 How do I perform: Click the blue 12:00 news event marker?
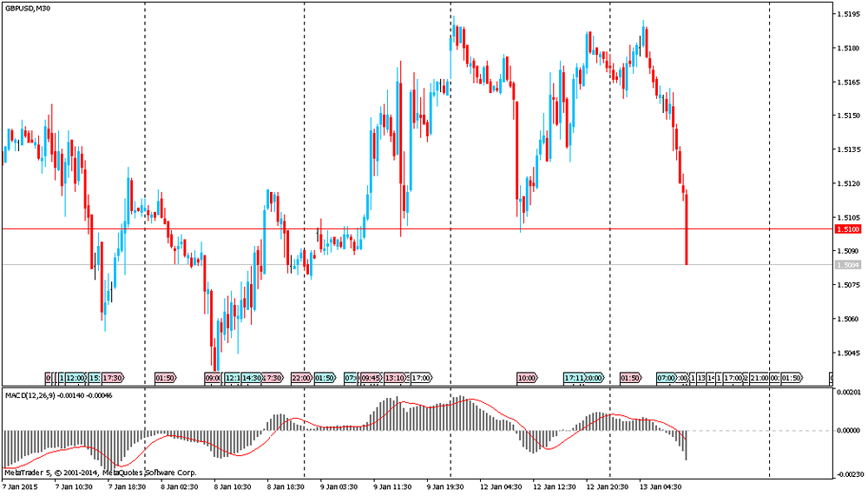pyautogui.click(x=76, y=379)
